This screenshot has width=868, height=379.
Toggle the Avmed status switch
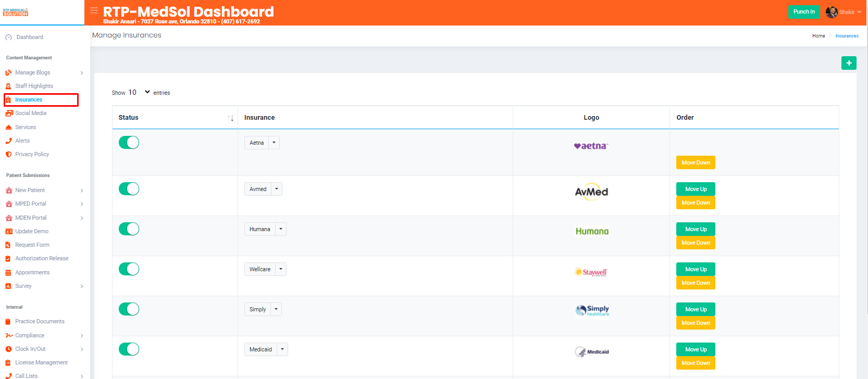tap(129, 189)
